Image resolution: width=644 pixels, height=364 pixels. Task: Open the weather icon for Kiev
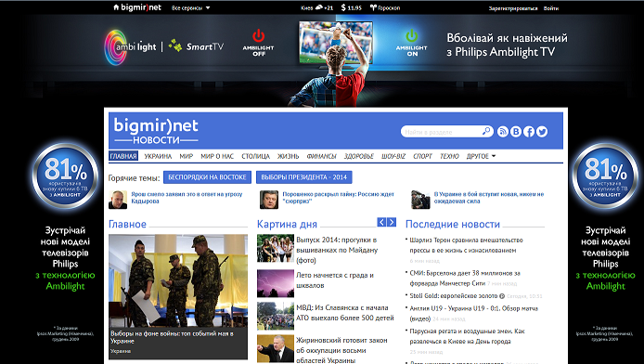pos(318,7)
